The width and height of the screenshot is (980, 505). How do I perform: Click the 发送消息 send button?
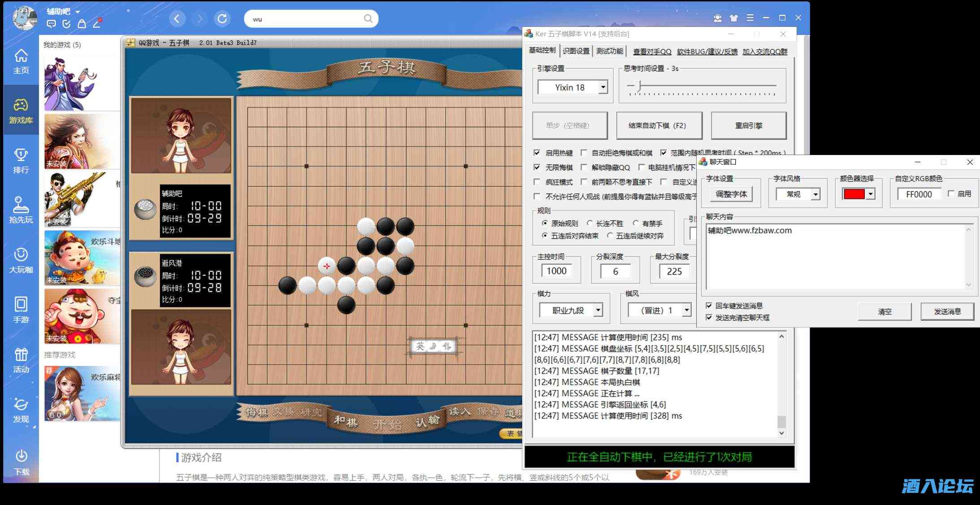pyautogui.click(x=947, y=311)
